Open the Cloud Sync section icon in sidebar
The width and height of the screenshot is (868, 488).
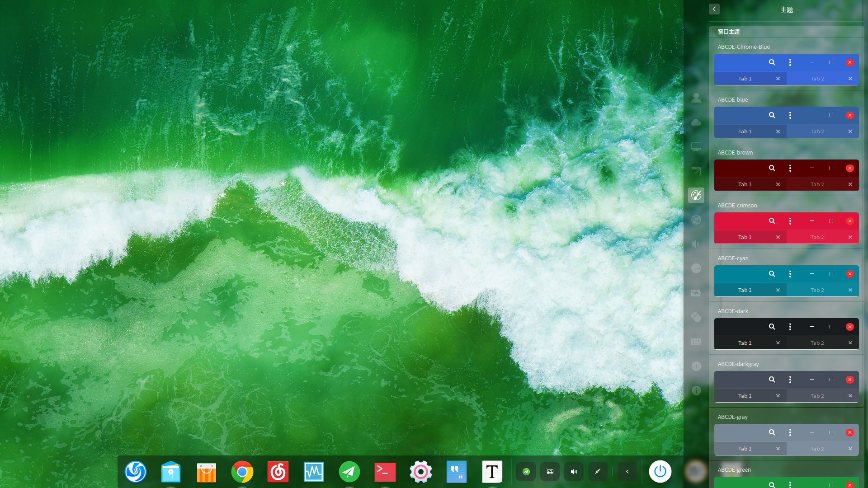tap(696, 122)
